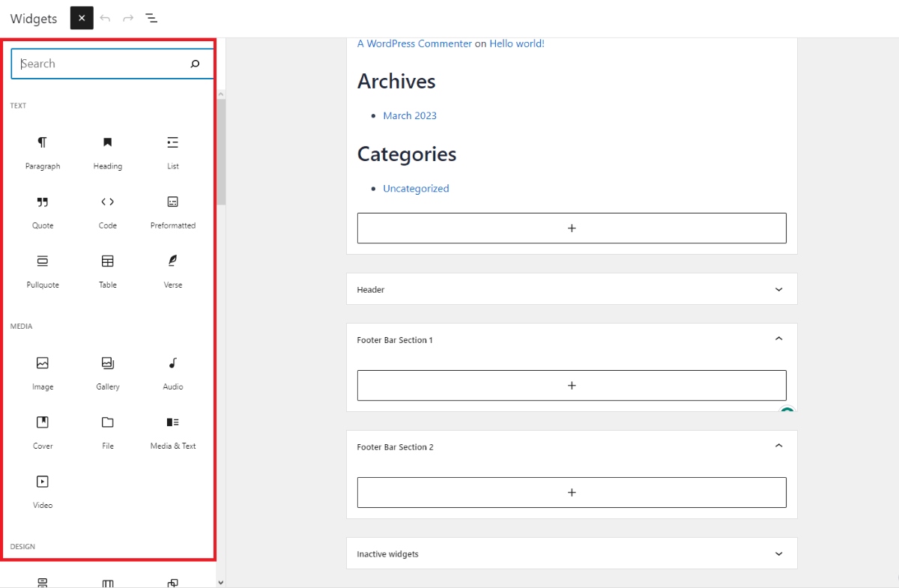Open the document overview list view
Viewport: 899px width, 588px height.
click(x=151, y=18)
